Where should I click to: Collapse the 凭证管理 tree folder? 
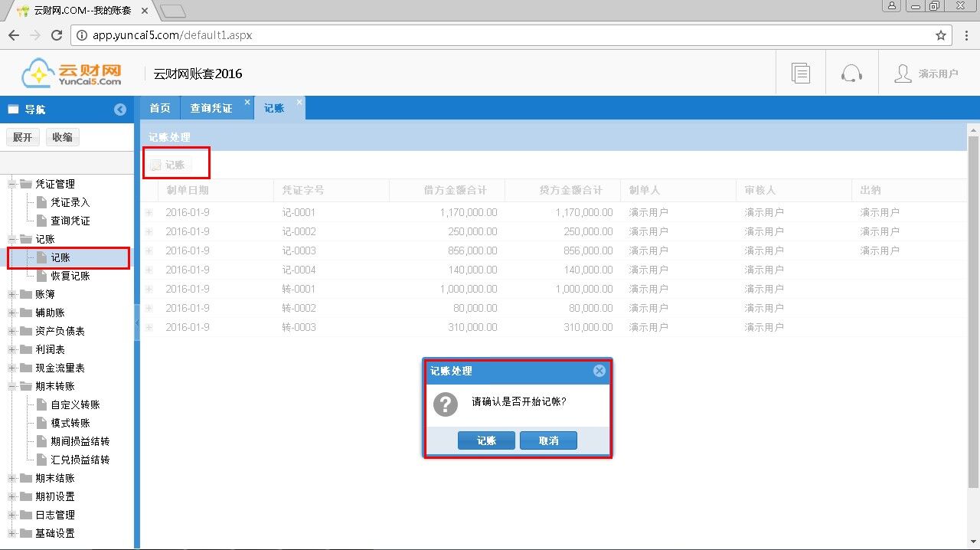coord(12,184)
